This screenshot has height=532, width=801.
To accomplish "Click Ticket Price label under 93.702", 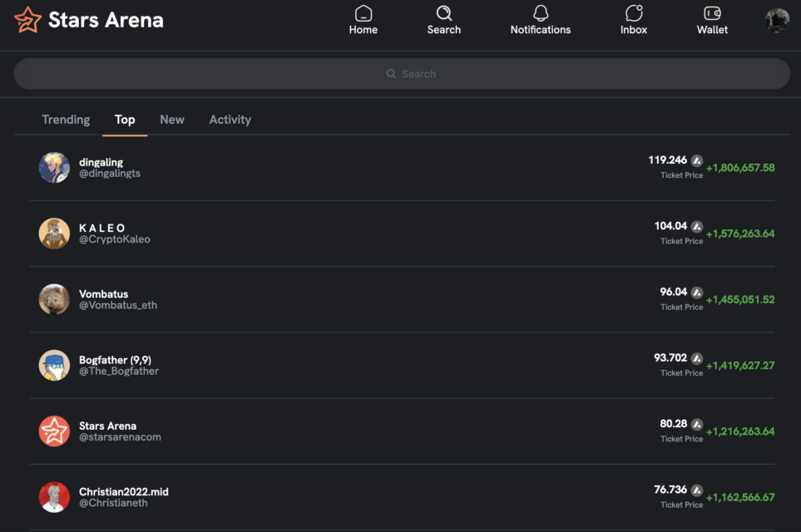I will (x=681, y=372).
